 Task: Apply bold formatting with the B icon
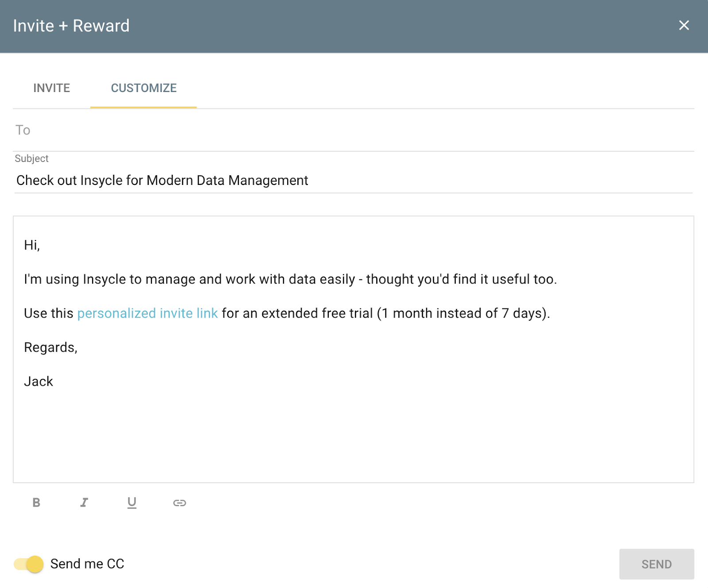point(36,503)
